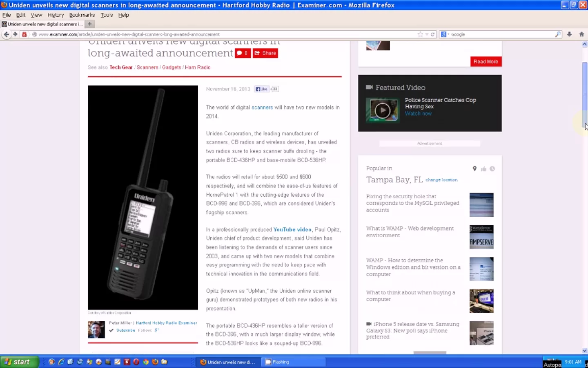The image size is (588, 368).
Task: Open the History menu
Action: coord(56,15)
